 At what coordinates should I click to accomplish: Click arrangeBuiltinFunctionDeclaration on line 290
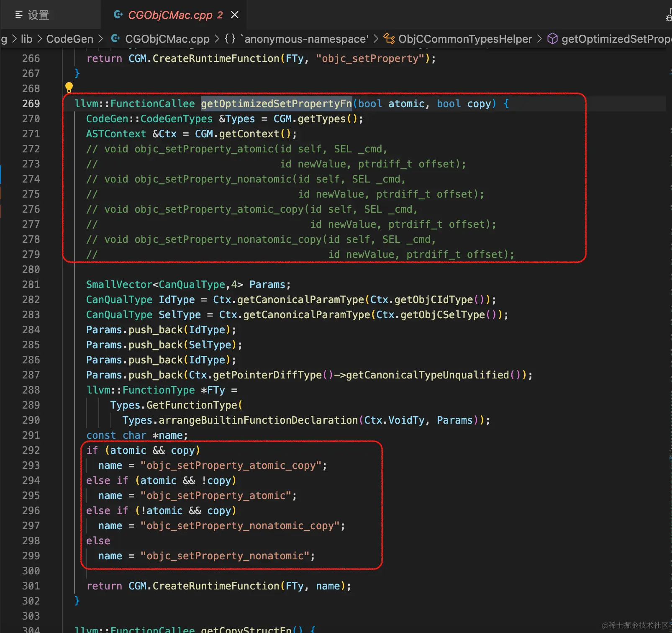tap(258, 420)
